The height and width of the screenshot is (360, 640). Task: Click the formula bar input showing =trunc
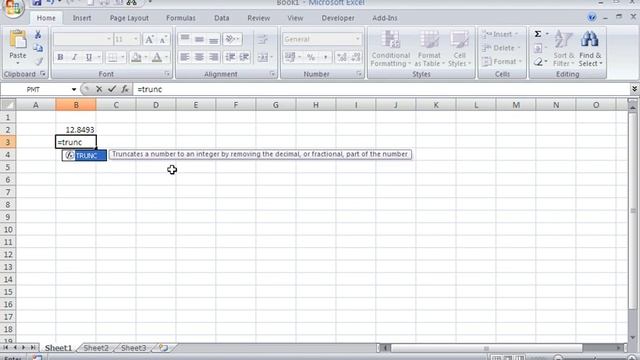[x=382, y=89]
